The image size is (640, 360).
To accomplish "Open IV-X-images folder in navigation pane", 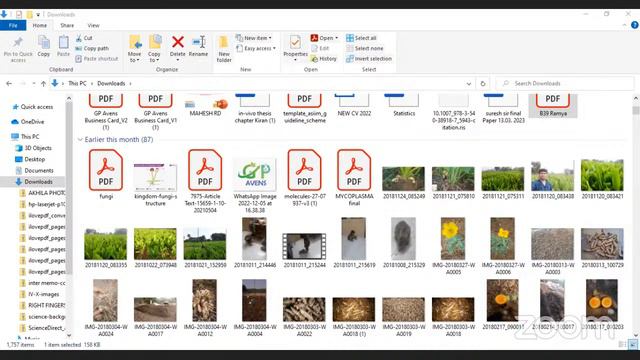I will click(44, 294).
